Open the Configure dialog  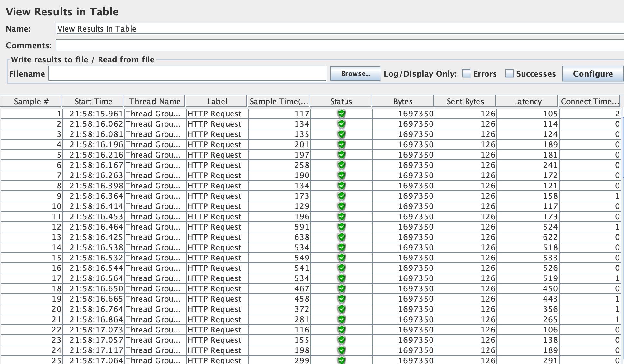[x=592, y=74]
